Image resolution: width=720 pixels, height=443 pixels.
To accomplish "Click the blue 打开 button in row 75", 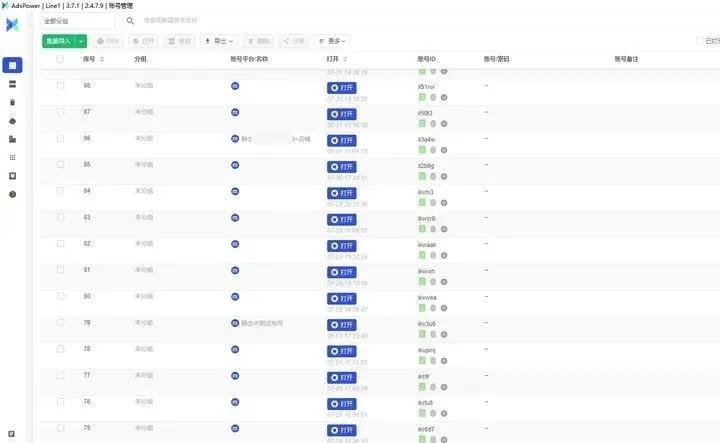I will pyautogui.click(x=342, y=430).
